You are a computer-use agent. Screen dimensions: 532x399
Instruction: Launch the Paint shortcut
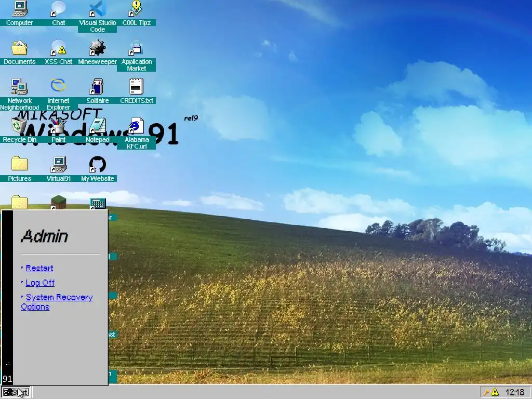(x=58, y=130)
